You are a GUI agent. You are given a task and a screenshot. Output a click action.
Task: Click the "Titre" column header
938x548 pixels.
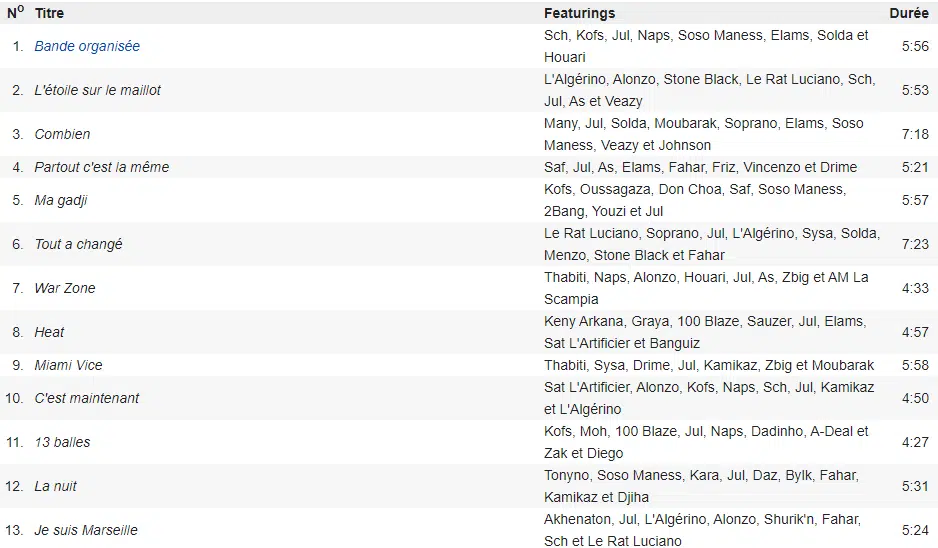point(49,13)
